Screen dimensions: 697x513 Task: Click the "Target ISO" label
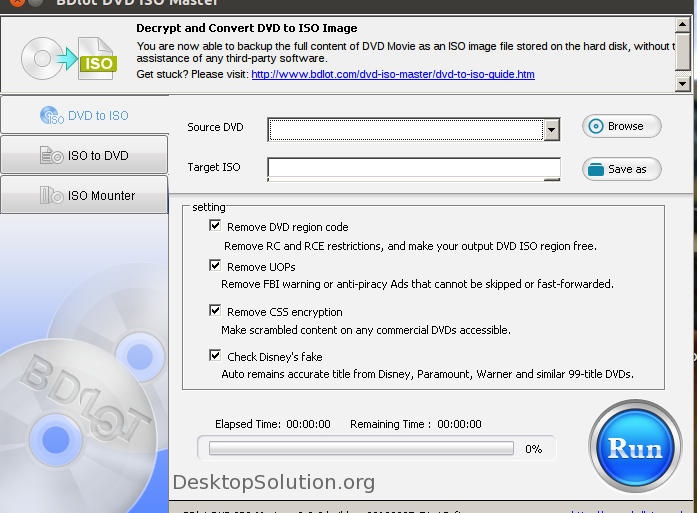[214, 167]
